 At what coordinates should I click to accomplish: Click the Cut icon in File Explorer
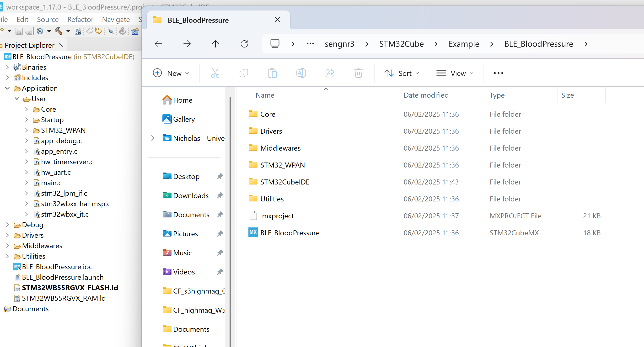[x=215, y=73]
